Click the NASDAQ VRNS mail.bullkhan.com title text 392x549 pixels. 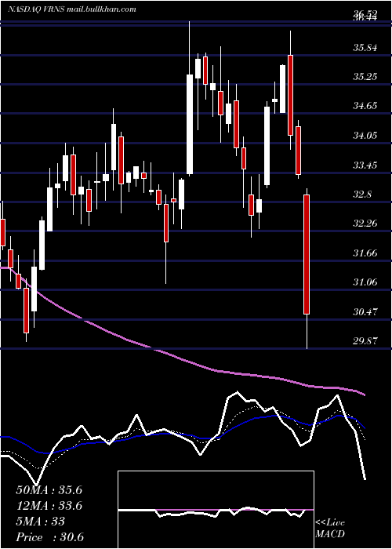72,9
